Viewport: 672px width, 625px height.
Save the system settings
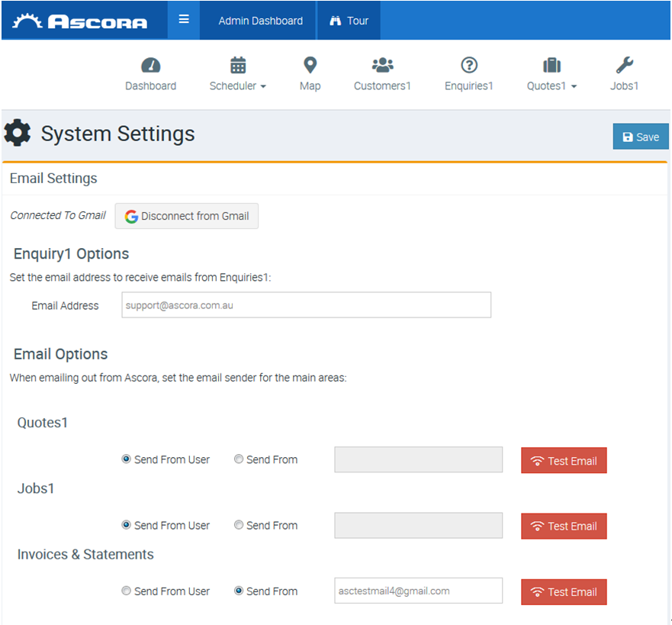[x=641, y=137]
